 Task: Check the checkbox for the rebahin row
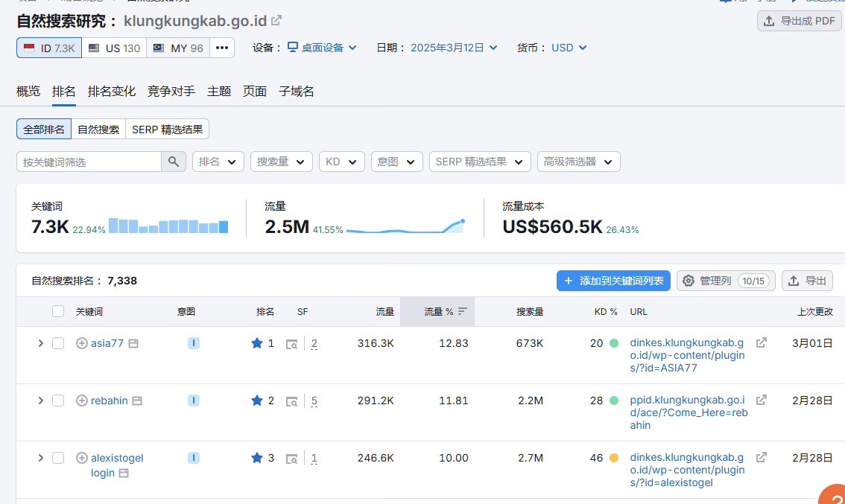pyautogui.click(x=58, y=401)
